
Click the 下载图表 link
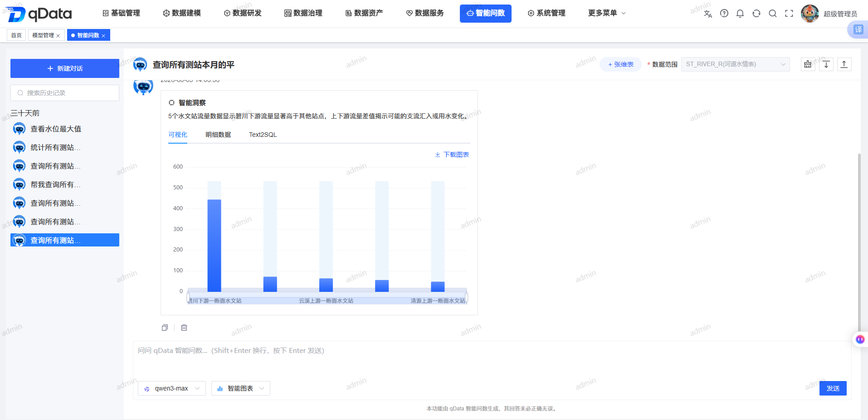point(452,154)
